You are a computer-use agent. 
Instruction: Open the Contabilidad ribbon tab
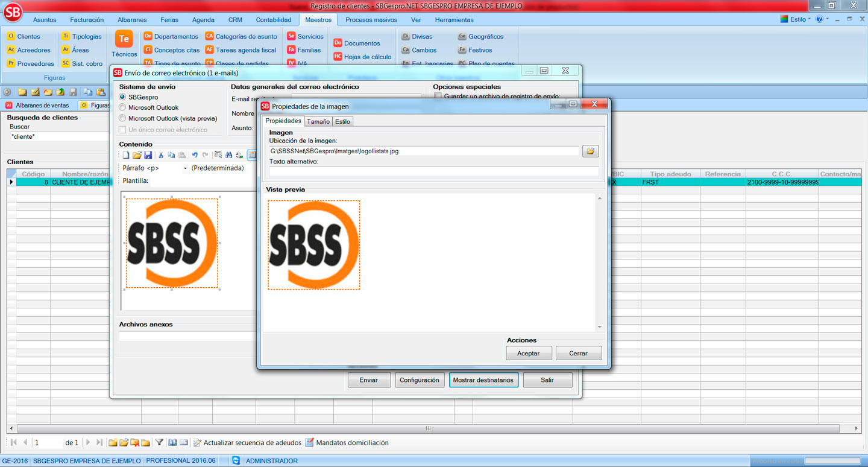click(x=274, y=20)
